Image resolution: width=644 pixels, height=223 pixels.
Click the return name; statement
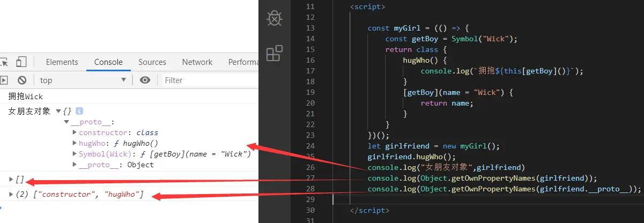[x=447, y=103]
